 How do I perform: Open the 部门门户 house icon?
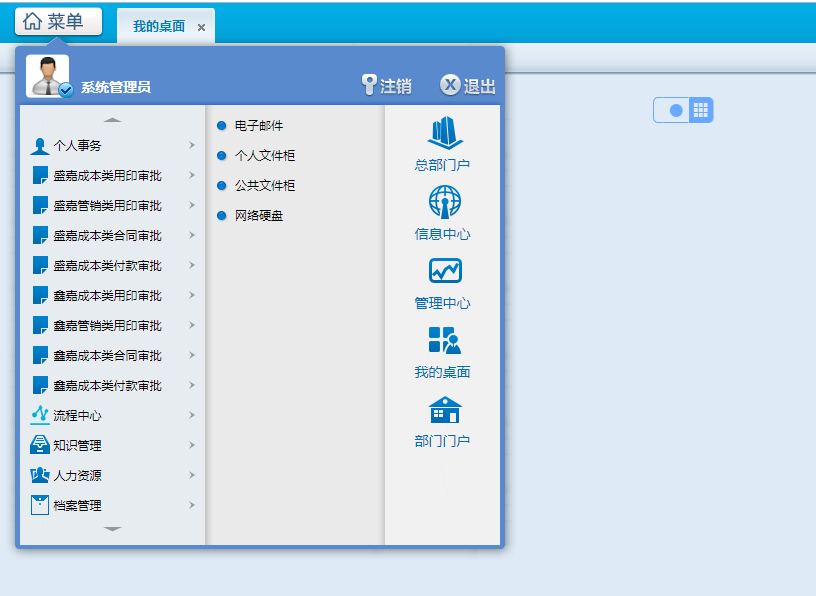(x=444, y=411)
